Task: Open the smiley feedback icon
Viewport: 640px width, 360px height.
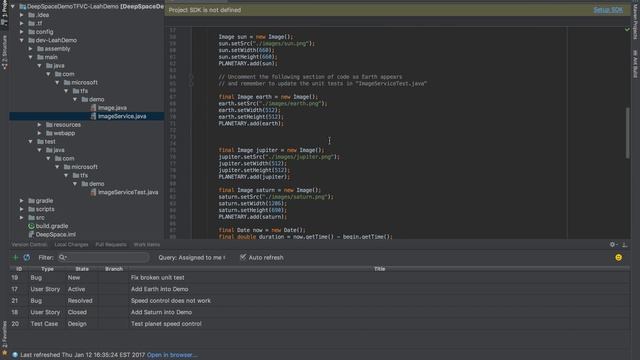Action: pyautogui.click(x=618, y=258)
